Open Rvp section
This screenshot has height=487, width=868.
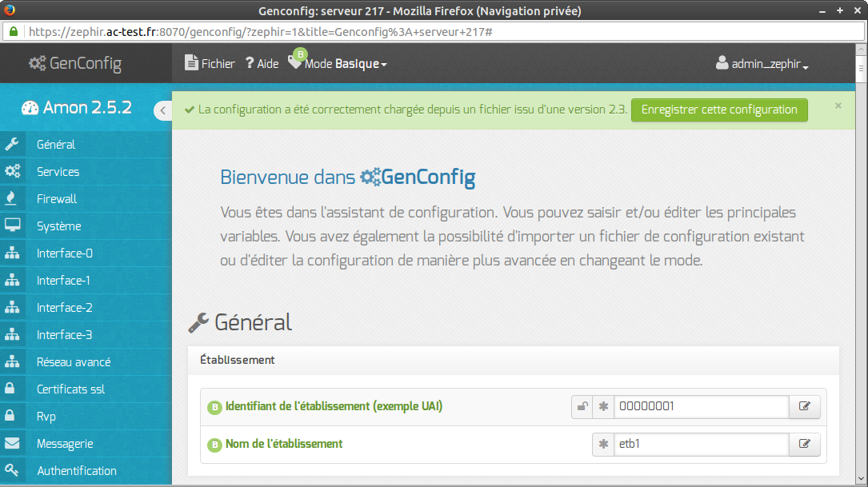pos(86,416)
